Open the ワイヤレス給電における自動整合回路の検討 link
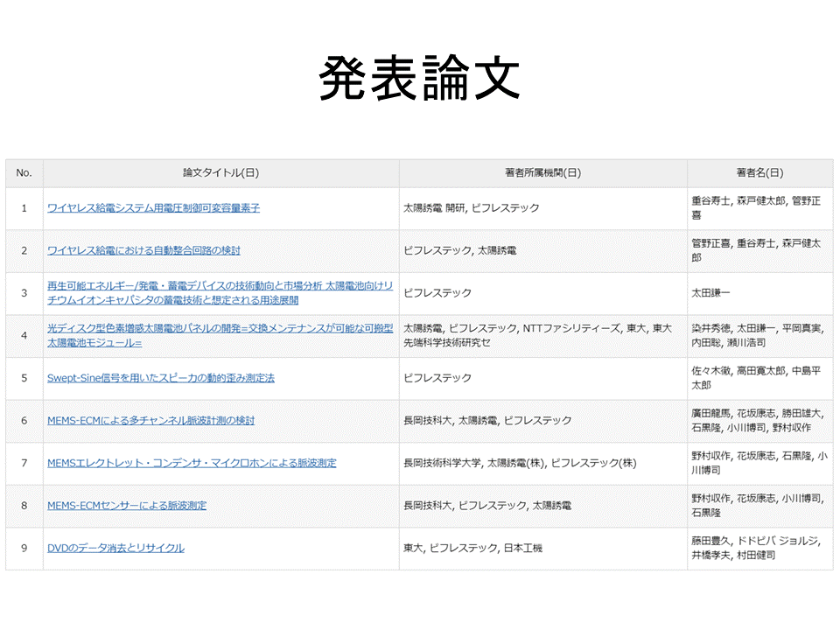This screenshot has width=840, height=630. tap(143, 250)
